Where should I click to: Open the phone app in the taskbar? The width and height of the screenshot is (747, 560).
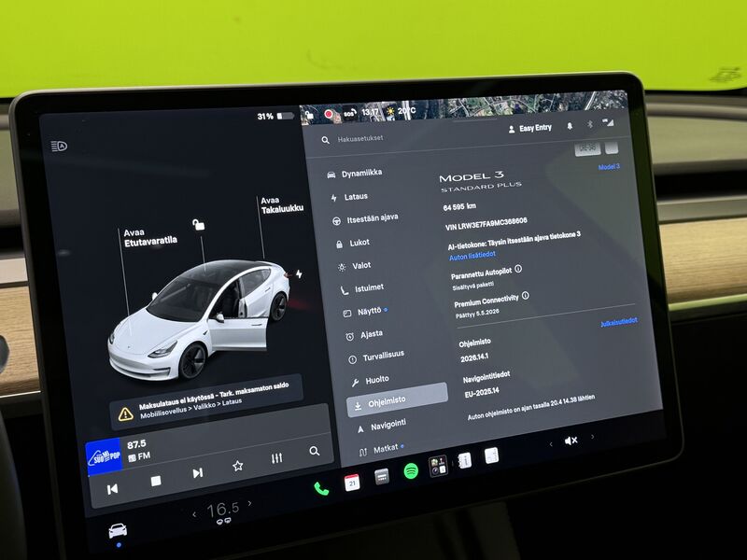pyautogui.click(x=321, y=489)
